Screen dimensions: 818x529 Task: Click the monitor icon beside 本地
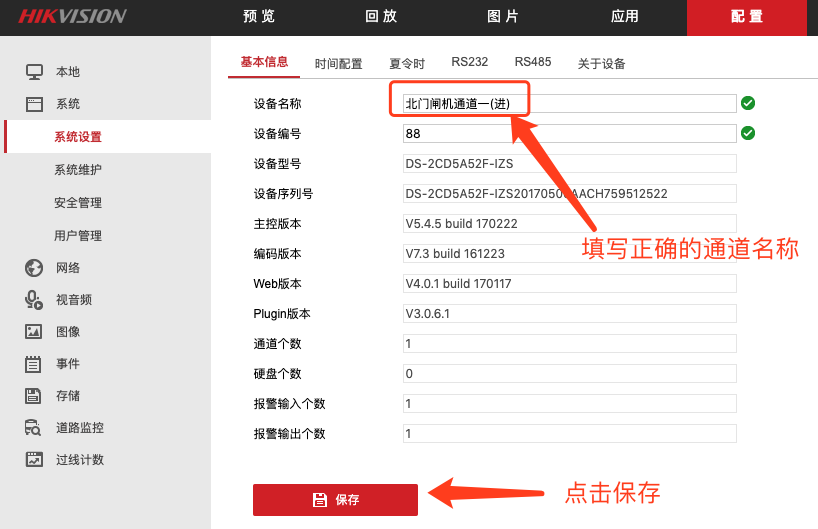point(34,72)
